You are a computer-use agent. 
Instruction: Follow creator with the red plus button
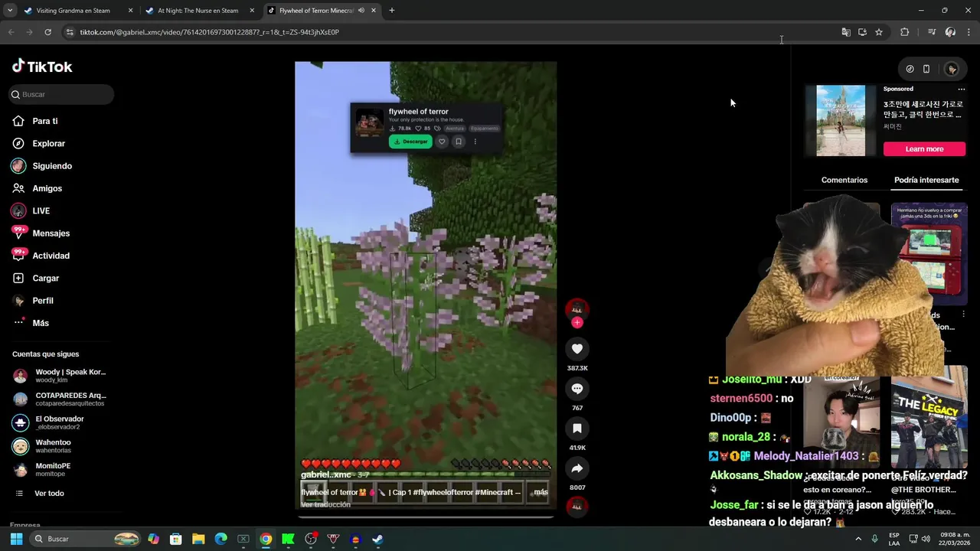click(x=577, y=323)
